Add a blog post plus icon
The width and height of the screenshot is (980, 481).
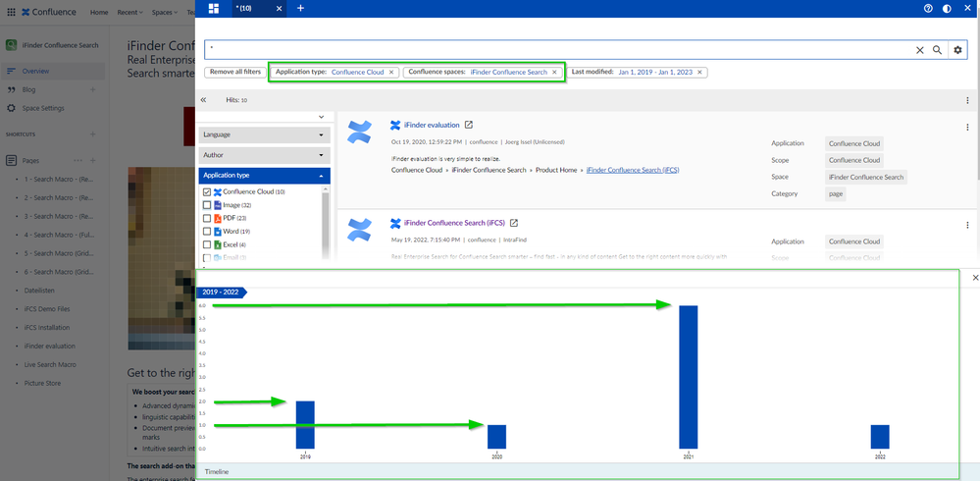pyautogui.click(x=93, y=89)
